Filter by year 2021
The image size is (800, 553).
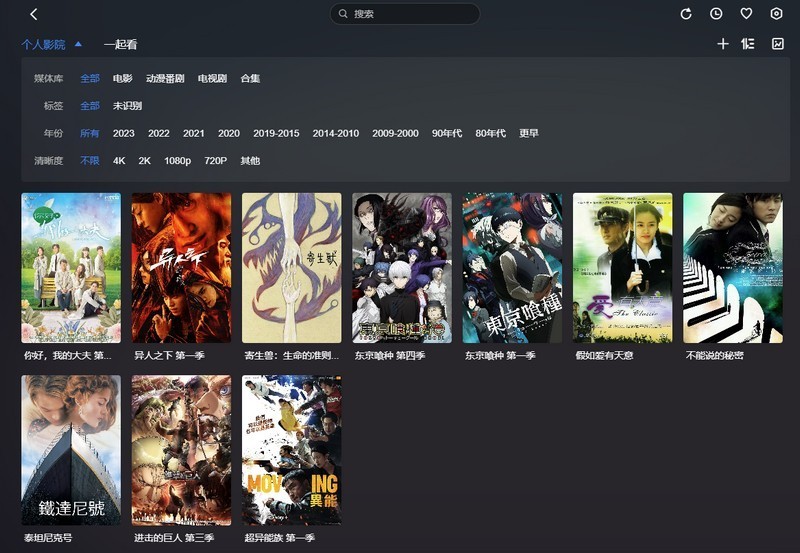click(193, 134)
